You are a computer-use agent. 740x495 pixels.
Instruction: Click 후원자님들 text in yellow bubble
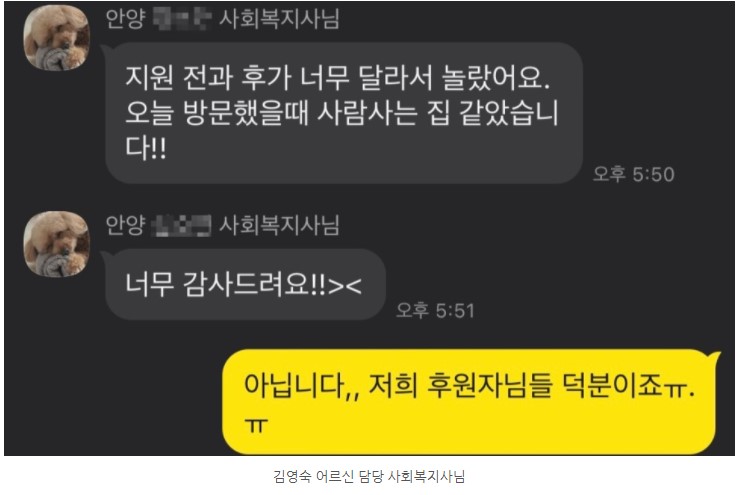(x=489, y=385)
